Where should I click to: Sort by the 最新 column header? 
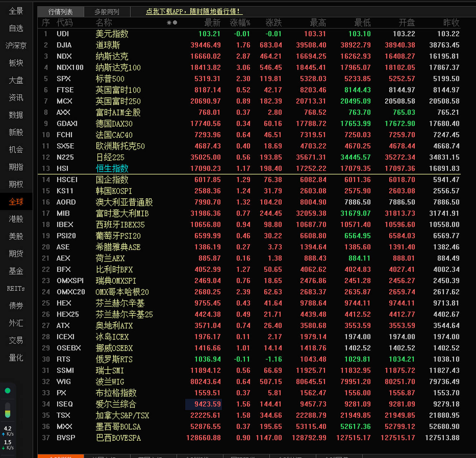212,23
